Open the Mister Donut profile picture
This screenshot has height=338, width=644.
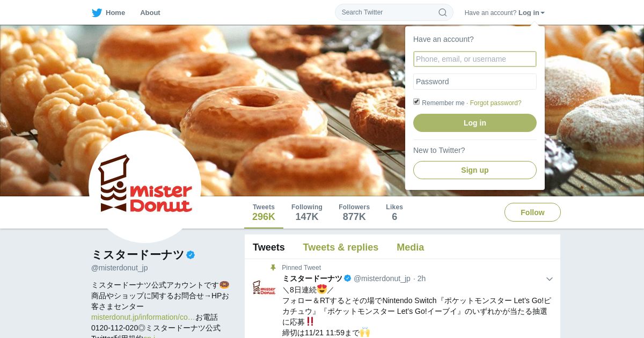pyautogui.click(x=145, y=187)
